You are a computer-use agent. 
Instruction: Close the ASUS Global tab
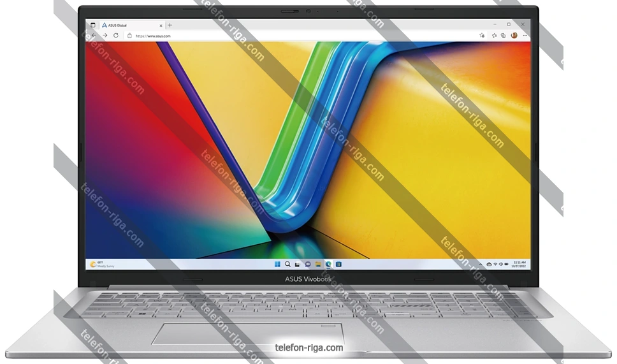pos(161,25)
